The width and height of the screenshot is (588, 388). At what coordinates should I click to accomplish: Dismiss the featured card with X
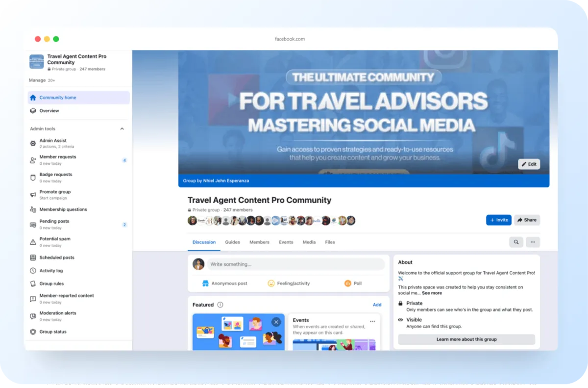click(276, 322)
